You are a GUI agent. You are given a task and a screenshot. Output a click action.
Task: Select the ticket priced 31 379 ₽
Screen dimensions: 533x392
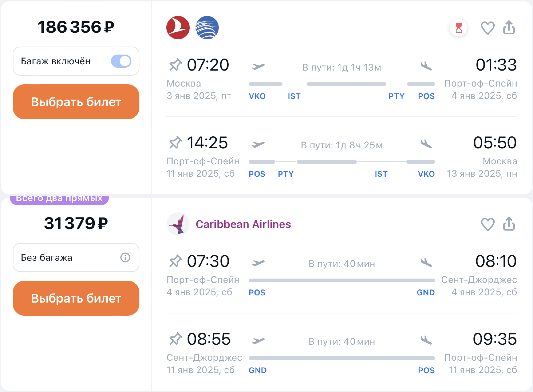click(76, 298)
